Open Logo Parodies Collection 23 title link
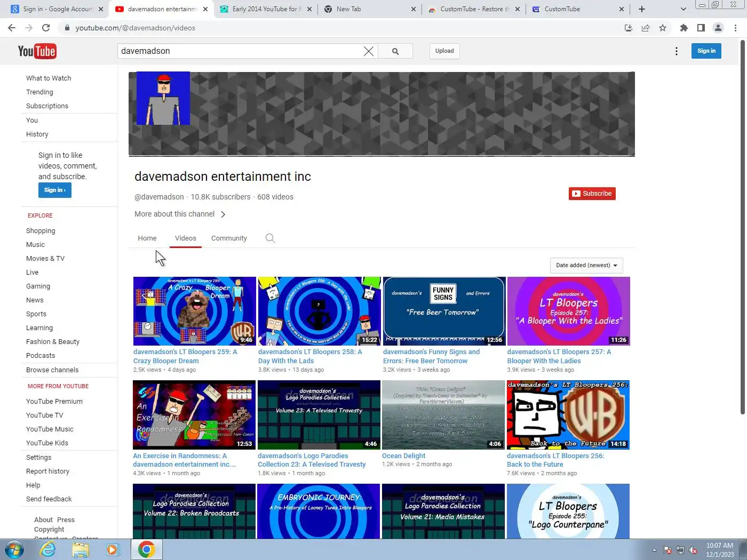The height and width of the screenshot is (560, 747). [312, 460]
